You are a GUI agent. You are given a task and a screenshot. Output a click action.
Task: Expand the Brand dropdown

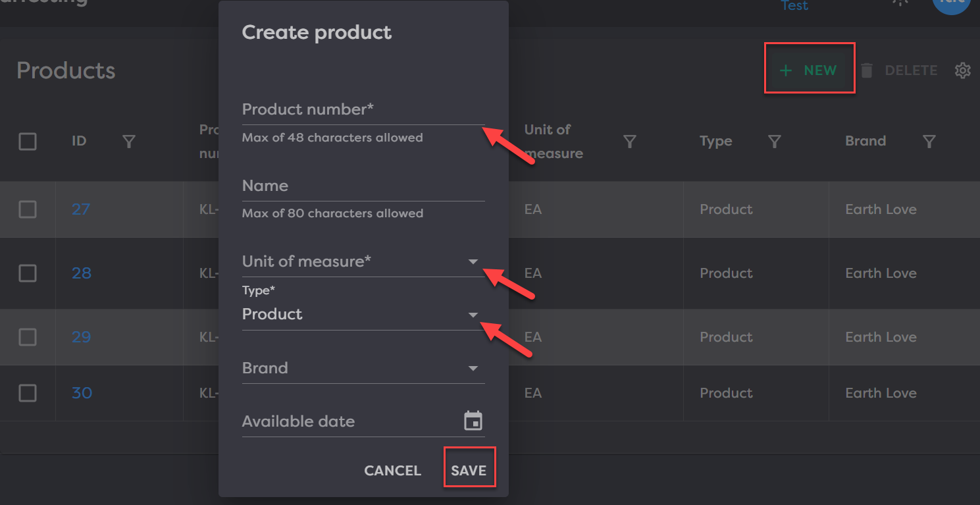point(473,369)
